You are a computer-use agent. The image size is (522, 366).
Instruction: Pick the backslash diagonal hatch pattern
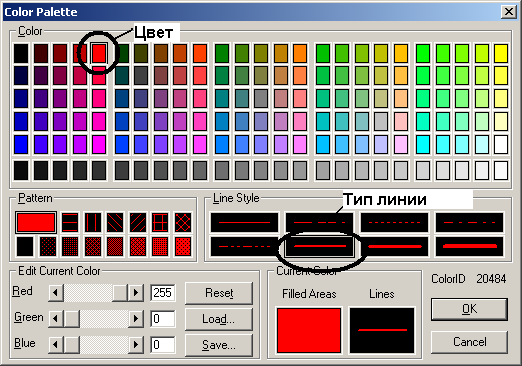tap(115, 222)
